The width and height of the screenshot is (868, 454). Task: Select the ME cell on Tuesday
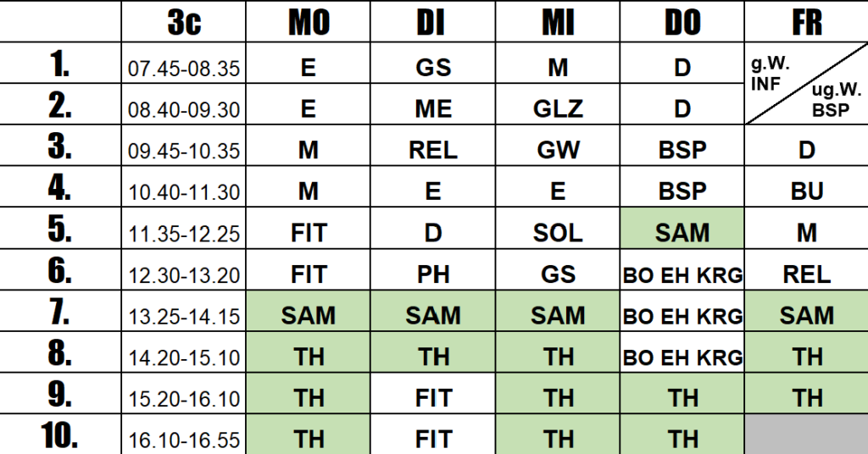(x=433, y=104)
